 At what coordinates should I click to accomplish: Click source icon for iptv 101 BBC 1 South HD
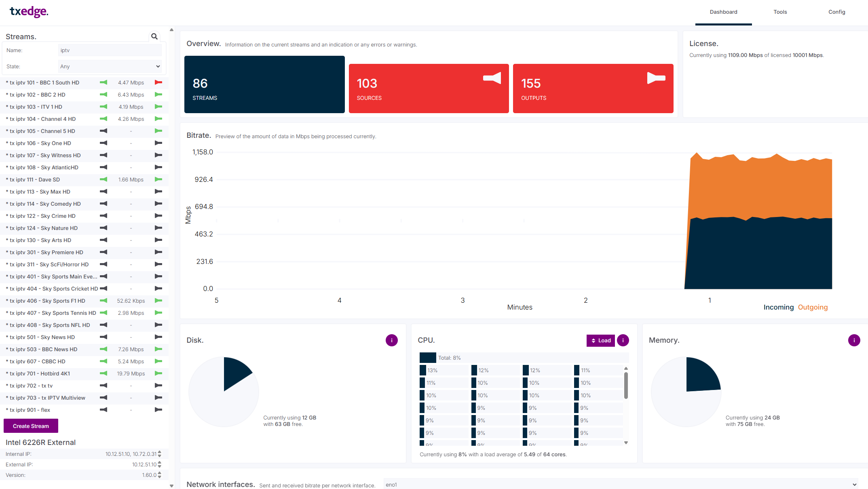[103, 82]
